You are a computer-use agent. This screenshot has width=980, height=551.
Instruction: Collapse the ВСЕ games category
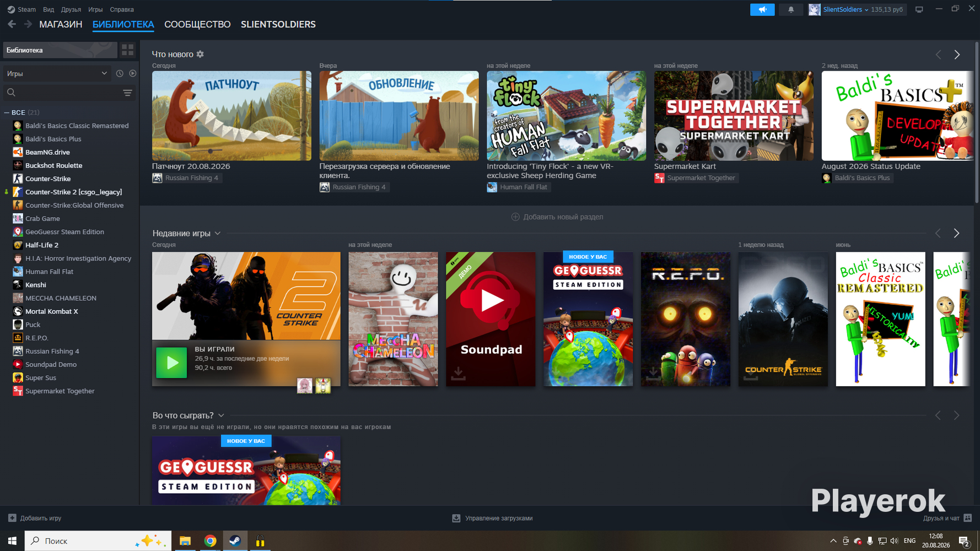tap(7, 112)
